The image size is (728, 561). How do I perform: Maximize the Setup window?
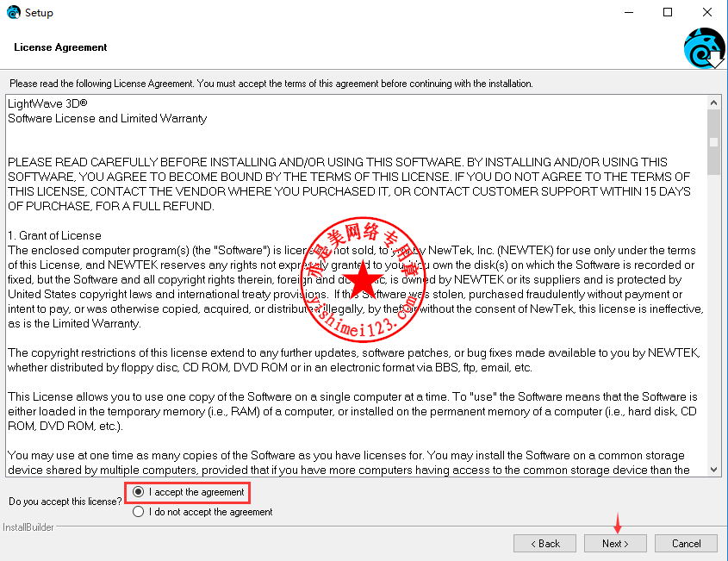point(668,13)
